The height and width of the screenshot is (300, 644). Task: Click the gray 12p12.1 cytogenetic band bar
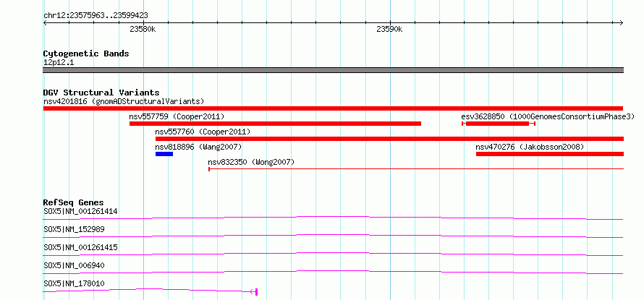[x=333, y=70]
